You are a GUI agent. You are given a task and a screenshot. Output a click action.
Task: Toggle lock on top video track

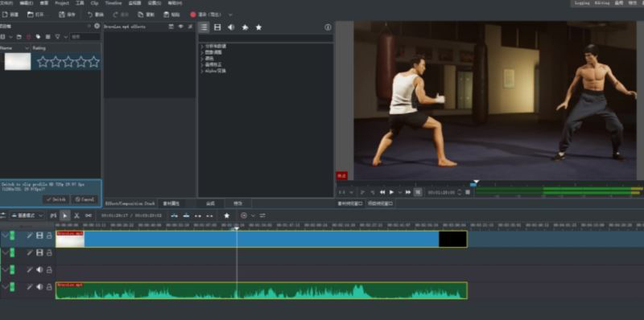pyautogui.click(x=49, y=236)
